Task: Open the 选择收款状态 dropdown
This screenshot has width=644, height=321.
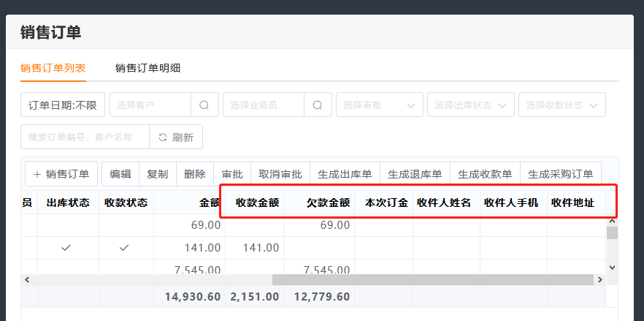Action: pyautogui.click(x=561, y=105)
